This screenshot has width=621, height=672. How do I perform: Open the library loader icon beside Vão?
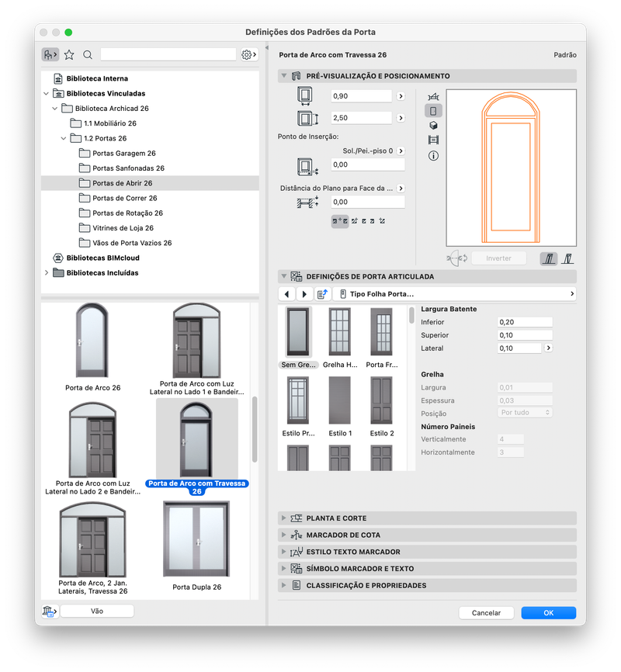coord(50,611)
